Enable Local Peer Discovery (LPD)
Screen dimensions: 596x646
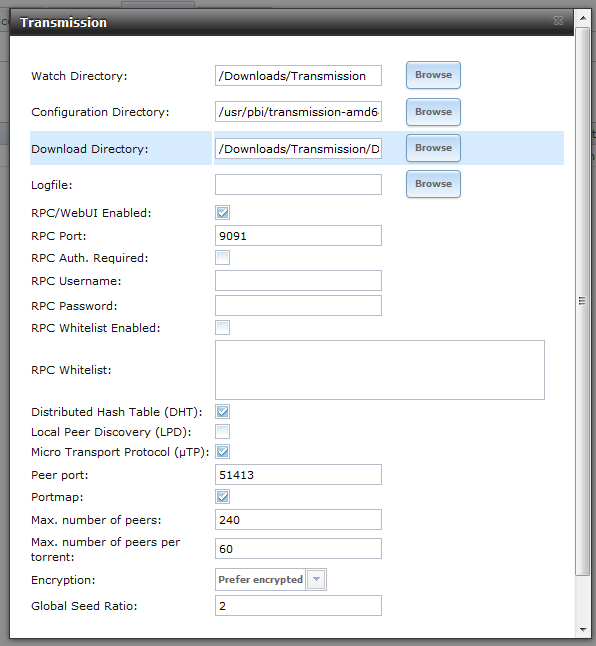pyautogui.click(x=222, y=432)
